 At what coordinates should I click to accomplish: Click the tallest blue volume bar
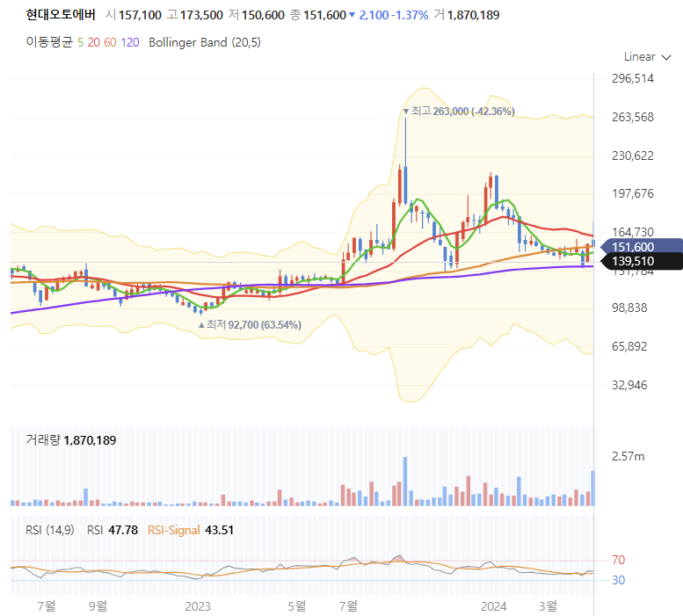point(405,481)
